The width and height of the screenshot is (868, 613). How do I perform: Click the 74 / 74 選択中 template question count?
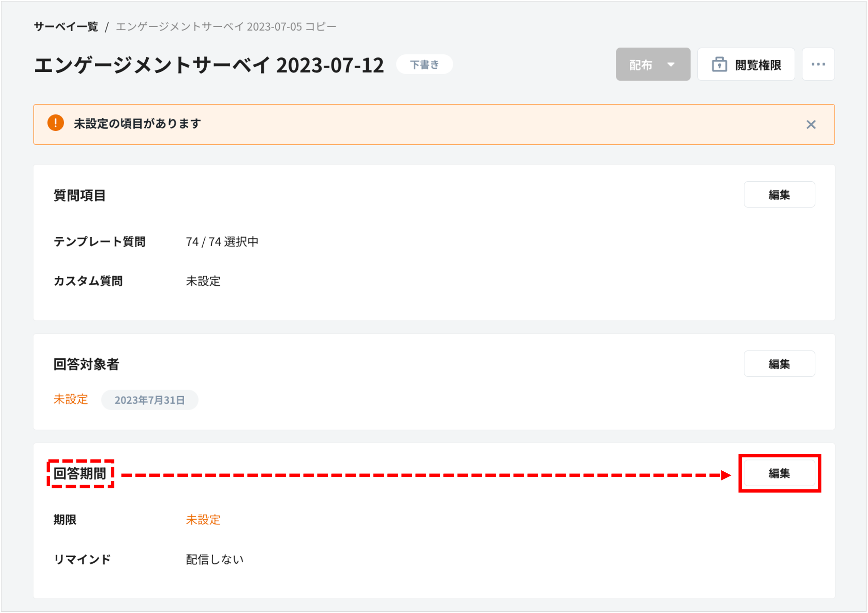pos(222,242)
